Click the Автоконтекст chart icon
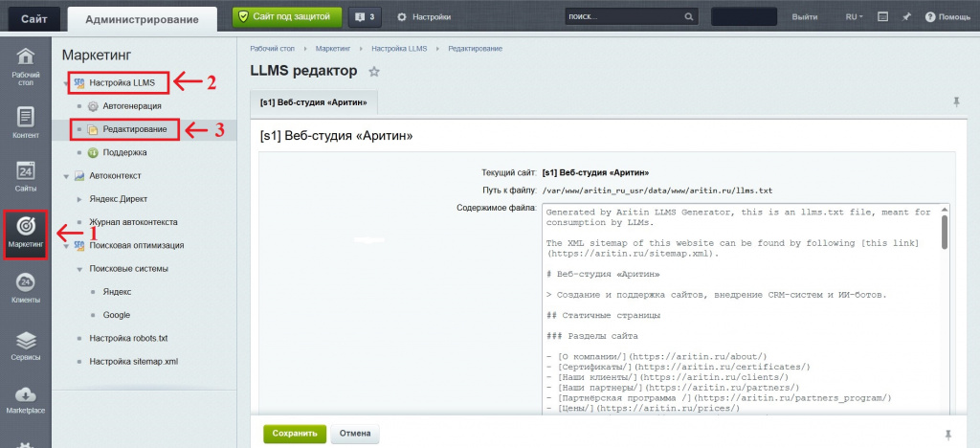 click(x=79, y=175)
